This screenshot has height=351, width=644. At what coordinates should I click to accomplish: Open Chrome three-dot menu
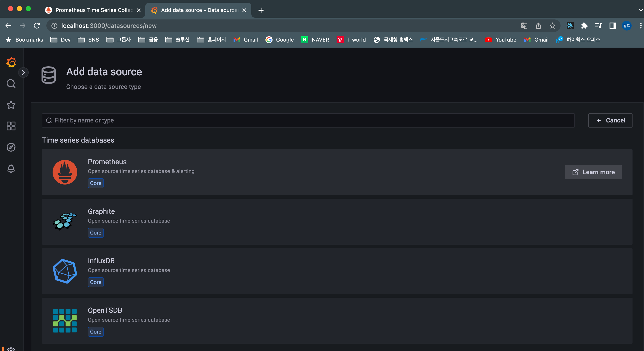point(640,26)
